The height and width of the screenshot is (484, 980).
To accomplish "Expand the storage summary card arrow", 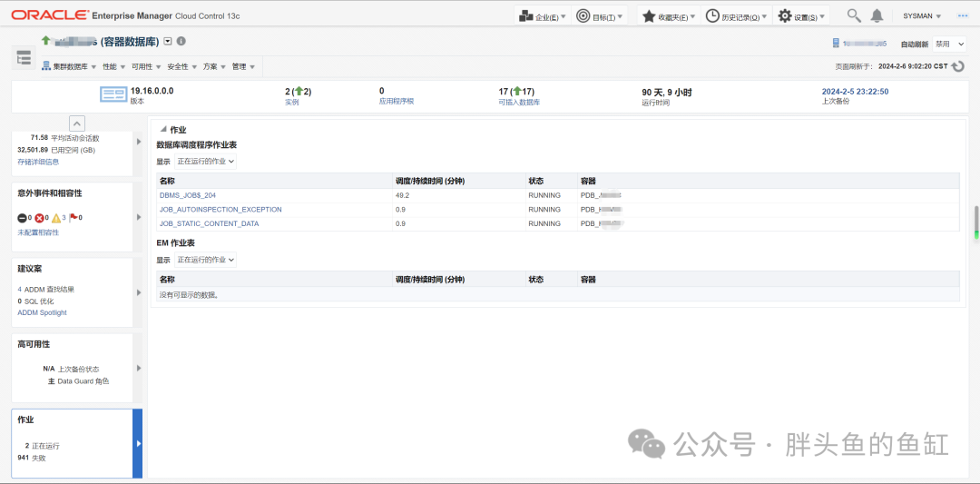I will (139, 142).
